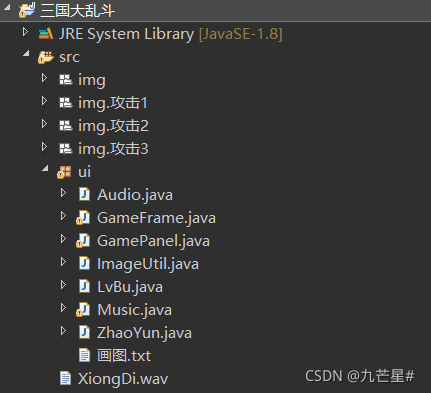Click the ui package icon
This screenshot has height=393, width=431.
64,172
